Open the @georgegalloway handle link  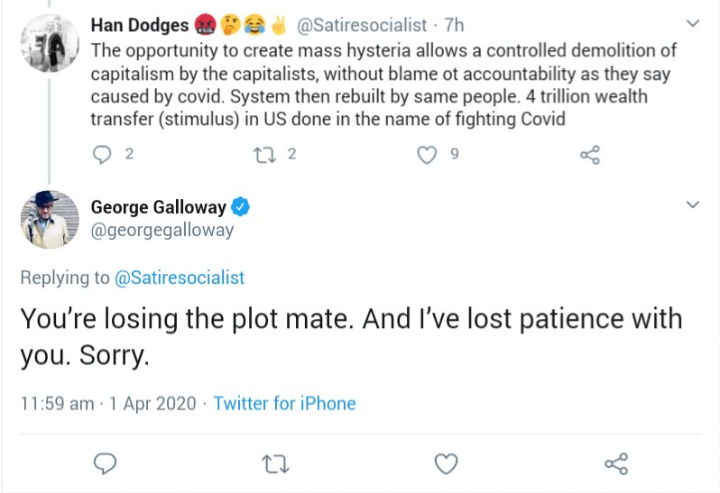162,230
